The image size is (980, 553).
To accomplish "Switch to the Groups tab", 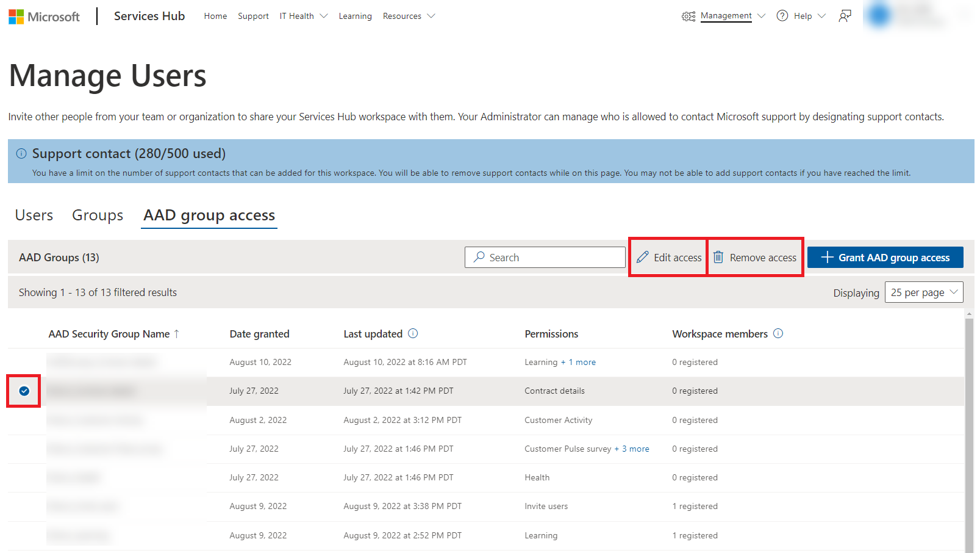I will 98,215.
